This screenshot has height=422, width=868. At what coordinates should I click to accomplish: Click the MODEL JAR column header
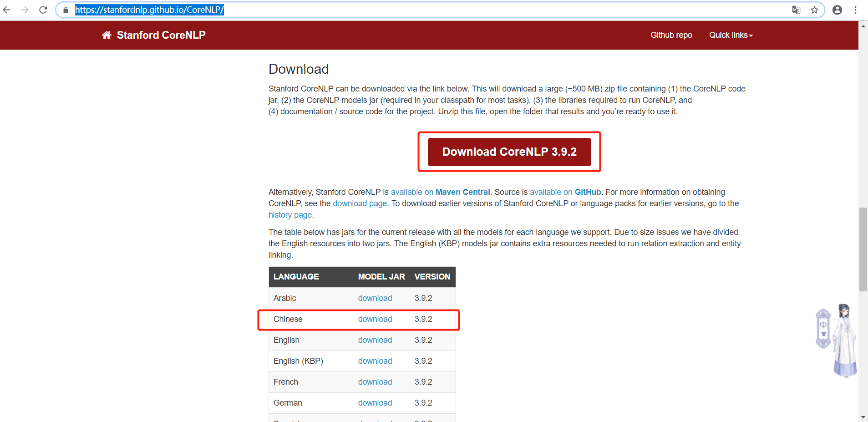pyautogui.click(x=381, y=277)
